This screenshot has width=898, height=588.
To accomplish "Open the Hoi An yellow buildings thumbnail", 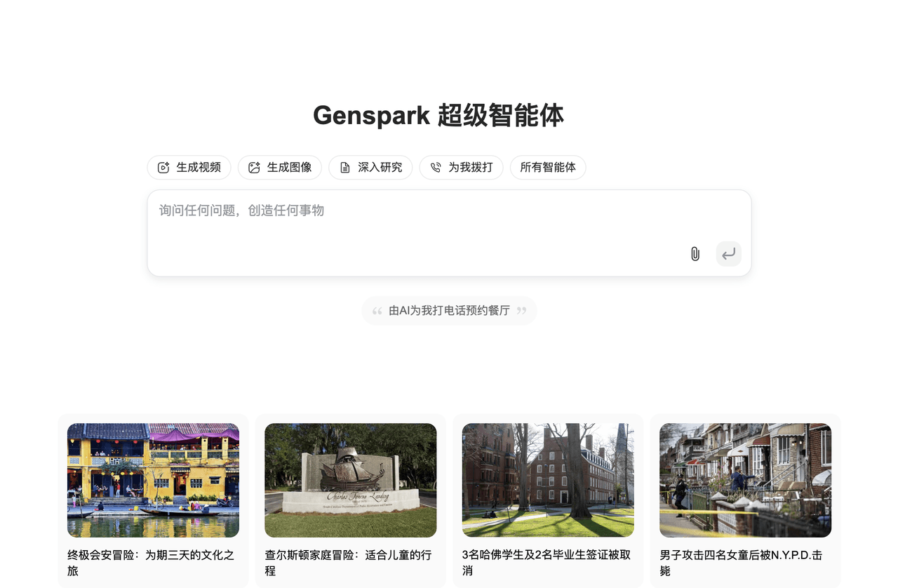I will [153, 480].
